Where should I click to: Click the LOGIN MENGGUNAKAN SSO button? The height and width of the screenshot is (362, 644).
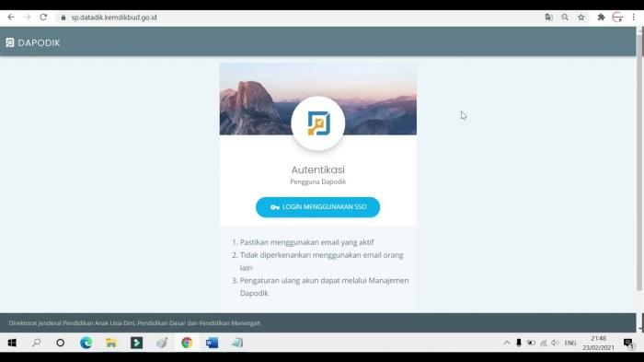(317, 207)
